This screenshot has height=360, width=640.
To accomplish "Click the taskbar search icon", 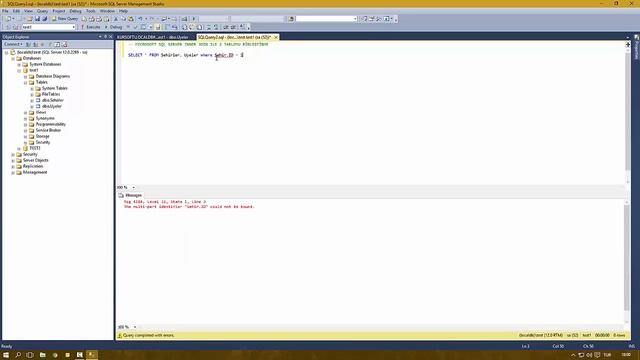I will click(x=18, y=355).
